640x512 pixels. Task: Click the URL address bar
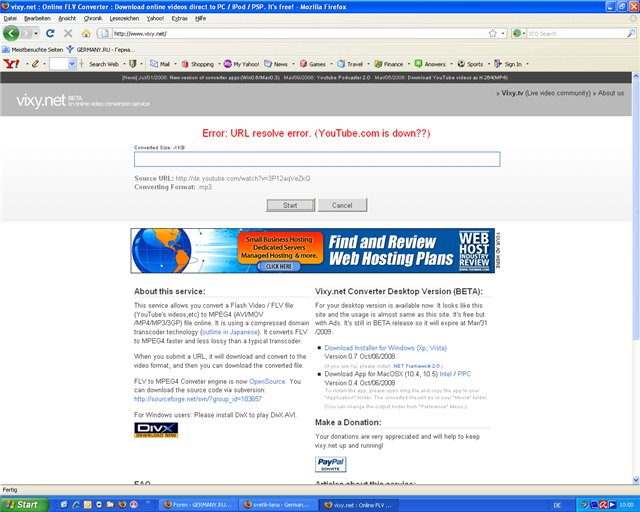point(298,33)
